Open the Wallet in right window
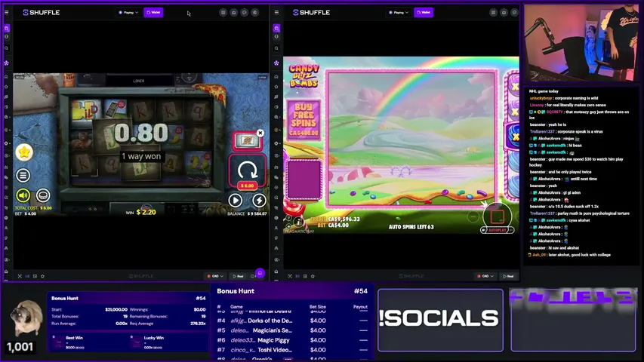This screenshot has height=362, width=644. coord(424,12)
